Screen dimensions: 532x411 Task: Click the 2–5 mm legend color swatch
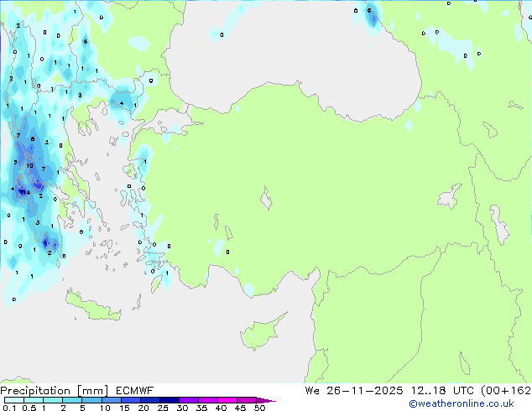point(72,400)
